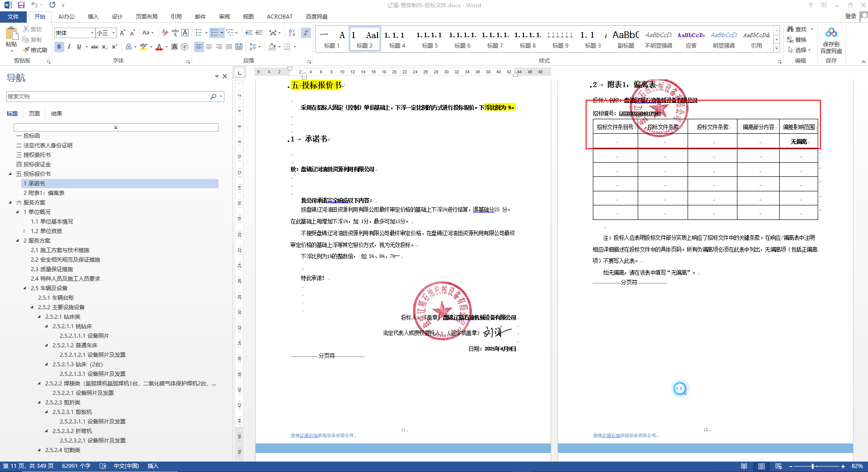
Task: Open the line spacing dropdown
Action: [x=254, y=47]
